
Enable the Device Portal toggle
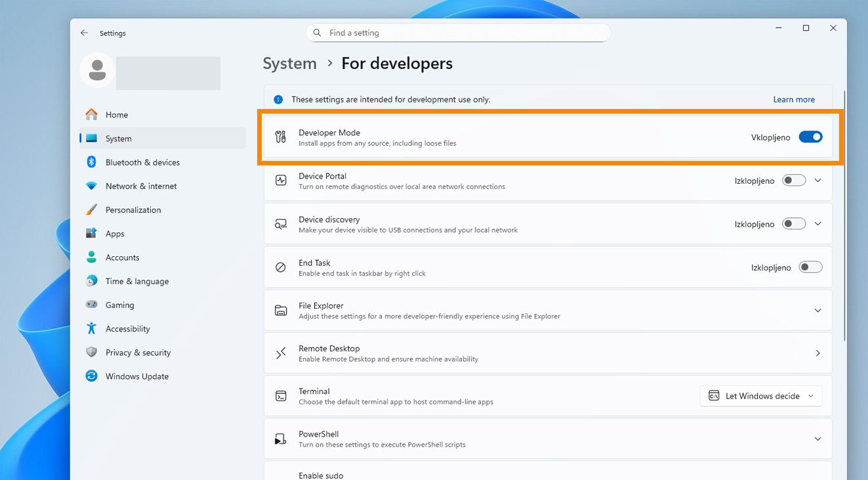tap(794, 181)
